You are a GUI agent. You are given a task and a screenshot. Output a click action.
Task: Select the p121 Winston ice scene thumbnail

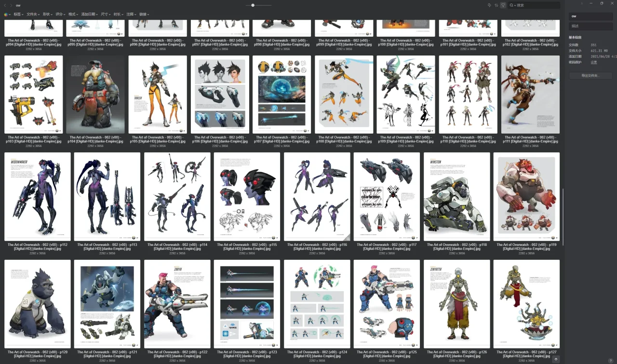point(107,304)
